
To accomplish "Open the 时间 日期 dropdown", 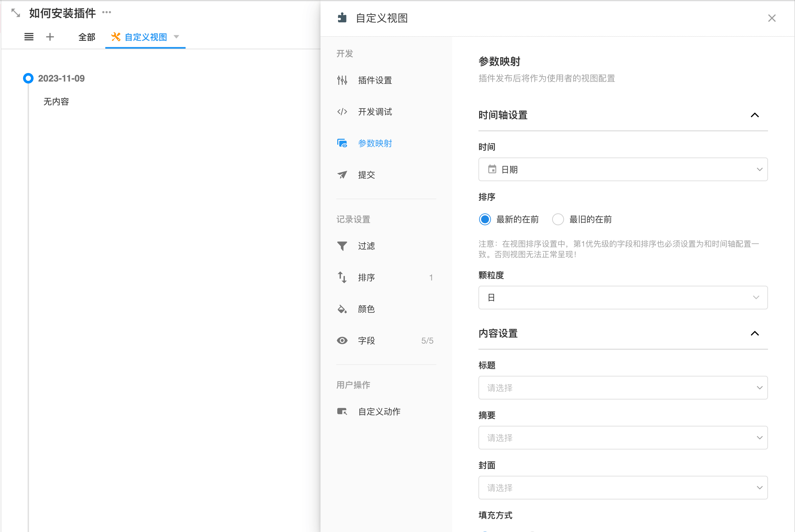I will [x=623, y=169].
